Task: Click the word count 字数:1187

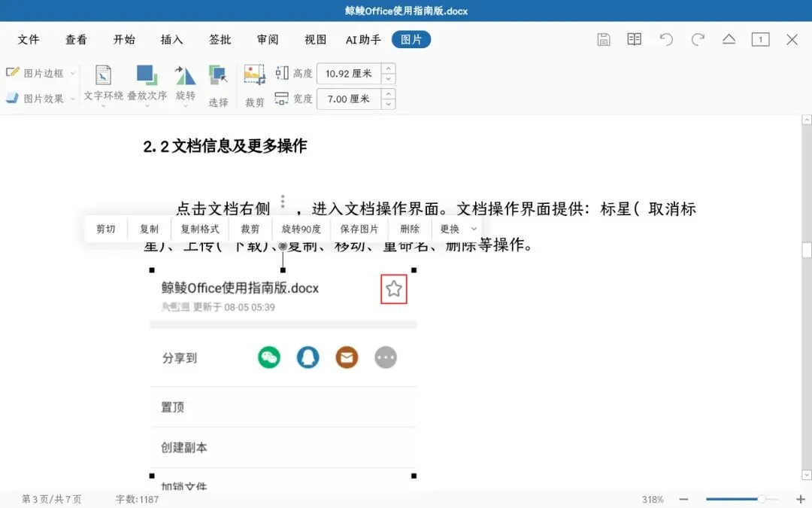Action: [138, 499]
